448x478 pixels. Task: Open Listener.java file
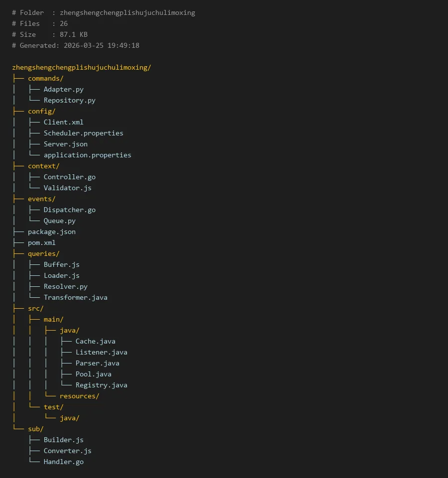101,352
